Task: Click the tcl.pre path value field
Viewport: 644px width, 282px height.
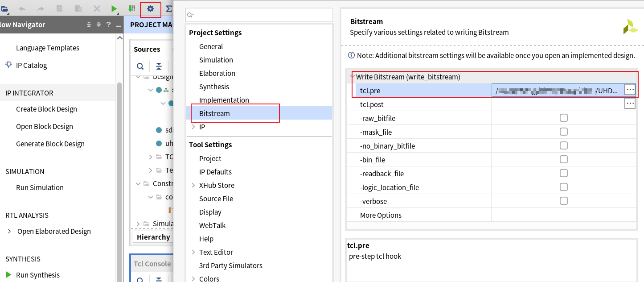Action: (x=558, y=91)
